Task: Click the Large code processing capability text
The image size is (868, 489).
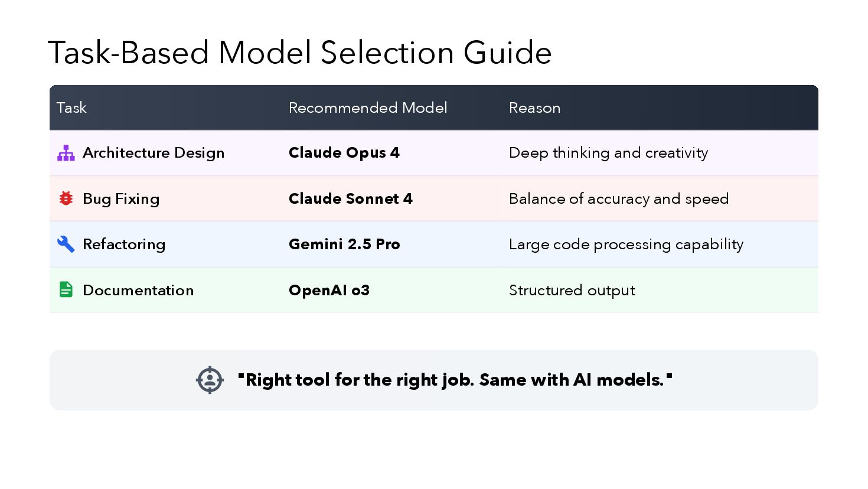Action: pos(626,244)
